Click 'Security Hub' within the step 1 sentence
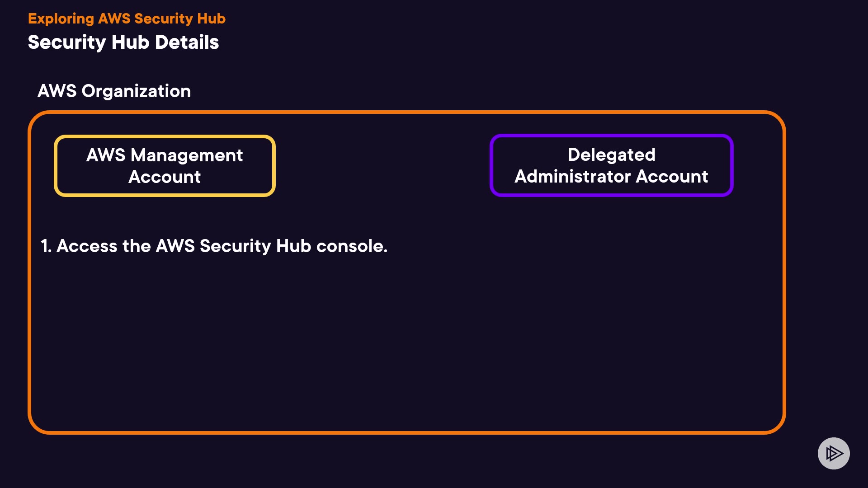This screenshot has width=868, height=488. [x=255, y=246]
